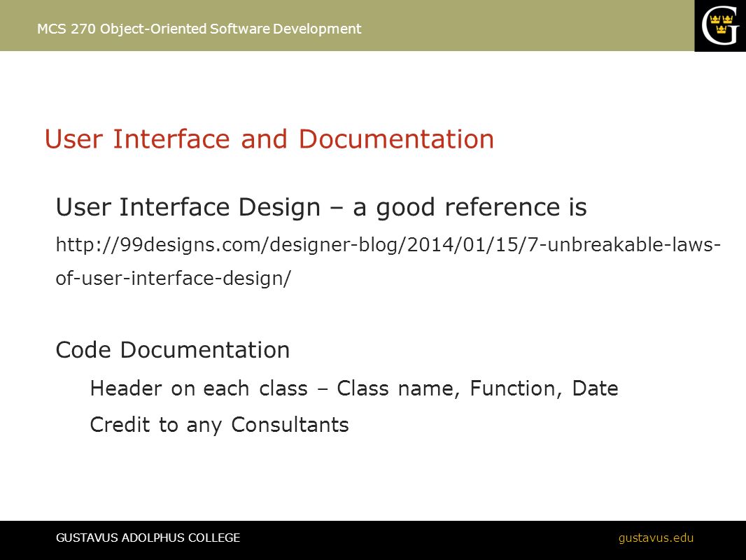This screenshot has width=746, height=560.
Task: Click 'GUSTAVUS ADOLPHUS COLLEGE' footer text
Action: point(148,538)
